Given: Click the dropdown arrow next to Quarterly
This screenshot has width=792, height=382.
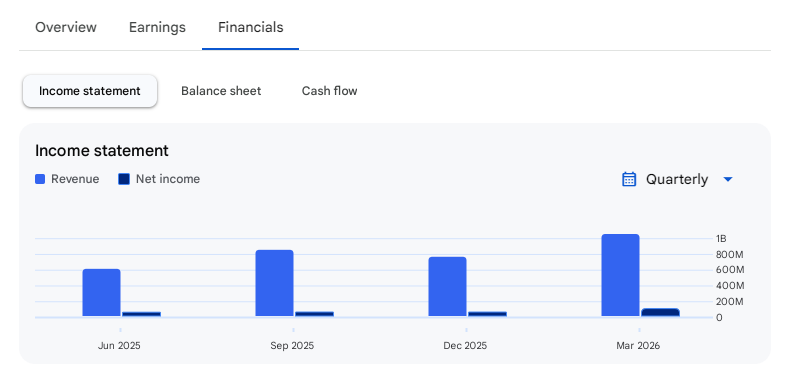Looking at the screenshot, I should pos(728,179).
